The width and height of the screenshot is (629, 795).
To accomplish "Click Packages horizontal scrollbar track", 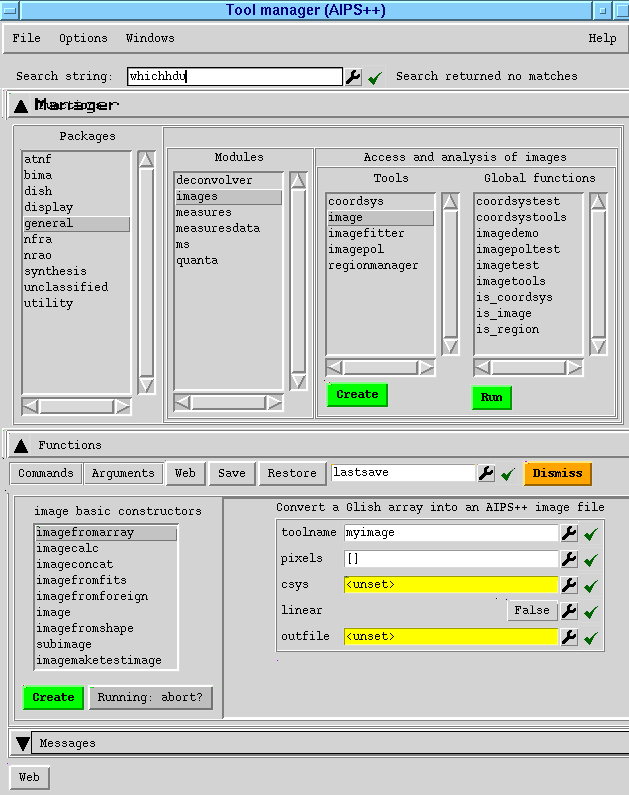I will 77,407.
